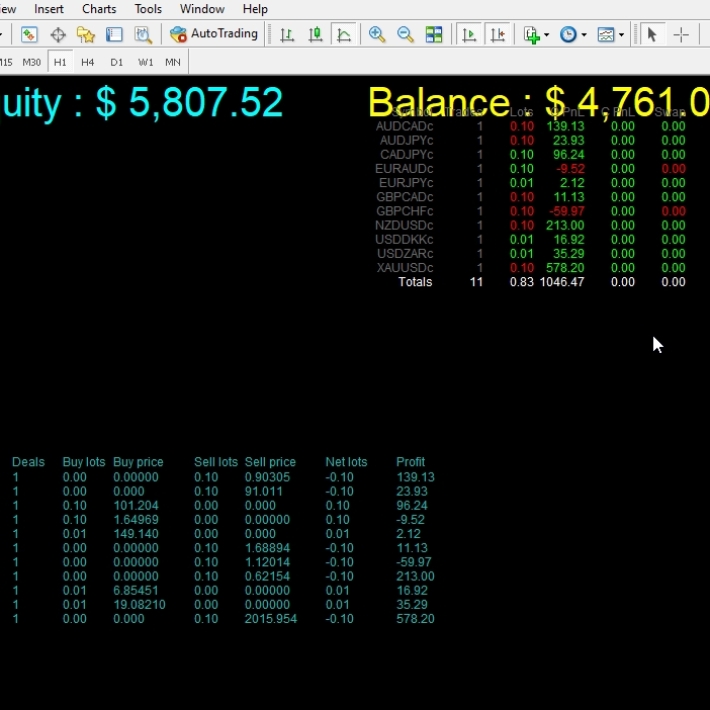The image size is (710, 710).
Task: Click the EURAUDc symbol row
Action: [530, 168]
